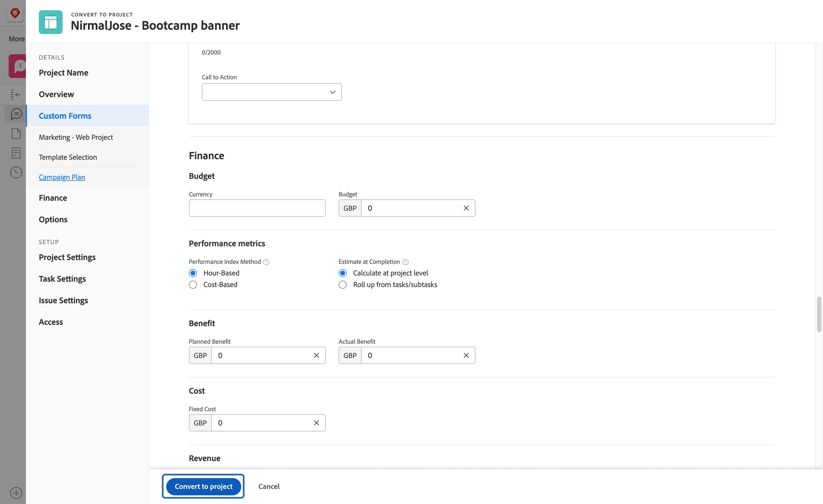
Task: Select Custom Forms in sidebar
Action: coord(87,115)
